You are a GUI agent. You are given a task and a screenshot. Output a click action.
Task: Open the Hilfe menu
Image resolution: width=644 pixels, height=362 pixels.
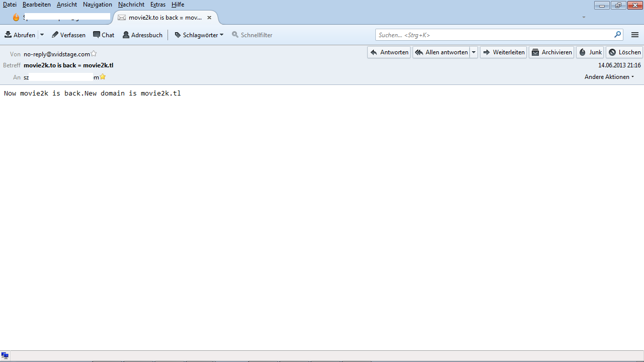point(178,5)
